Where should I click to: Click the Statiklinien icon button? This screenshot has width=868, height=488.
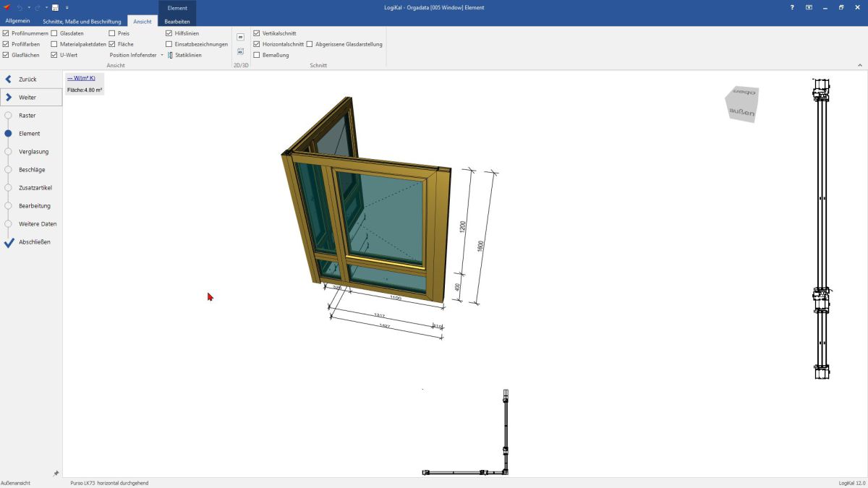pyautogui.click(x=170, y=55)
